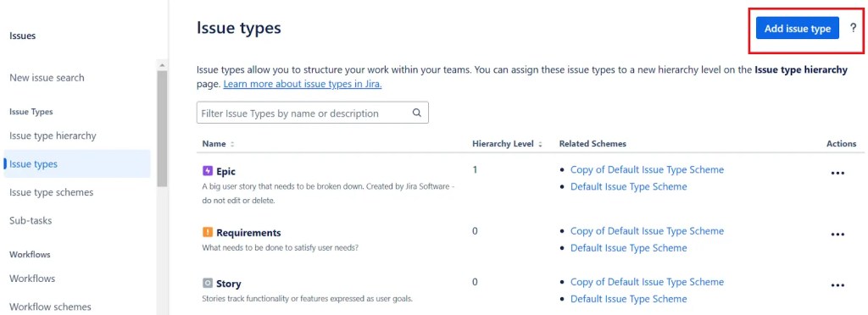
Task: Click the Workflows sidebar section label
Action: click(30, 255)
